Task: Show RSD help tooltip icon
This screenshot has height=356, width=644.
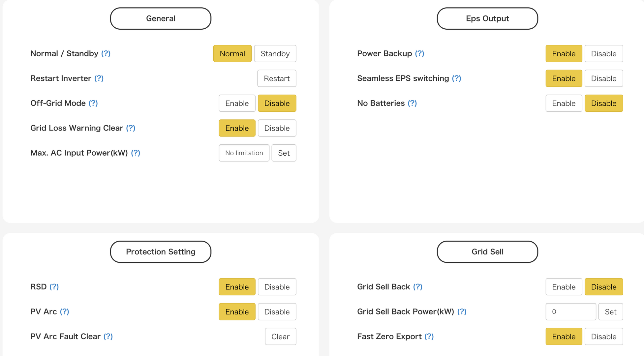Action: pyautogui.click(x=54, y=287)
